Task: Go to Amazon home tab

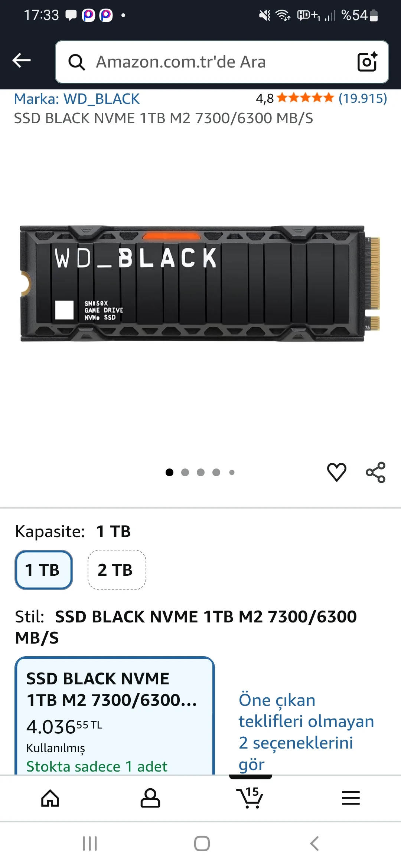Action: (x=50, y=798)
